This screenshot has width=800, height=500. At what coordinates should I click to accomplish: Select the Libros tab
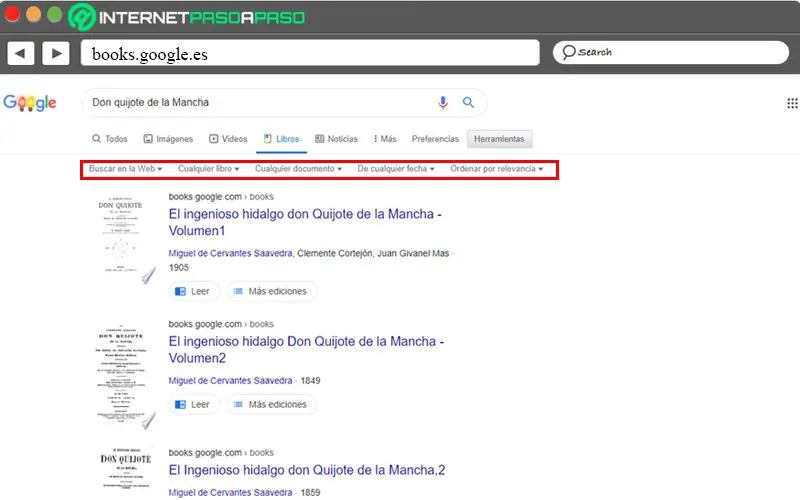coord(281,139)
